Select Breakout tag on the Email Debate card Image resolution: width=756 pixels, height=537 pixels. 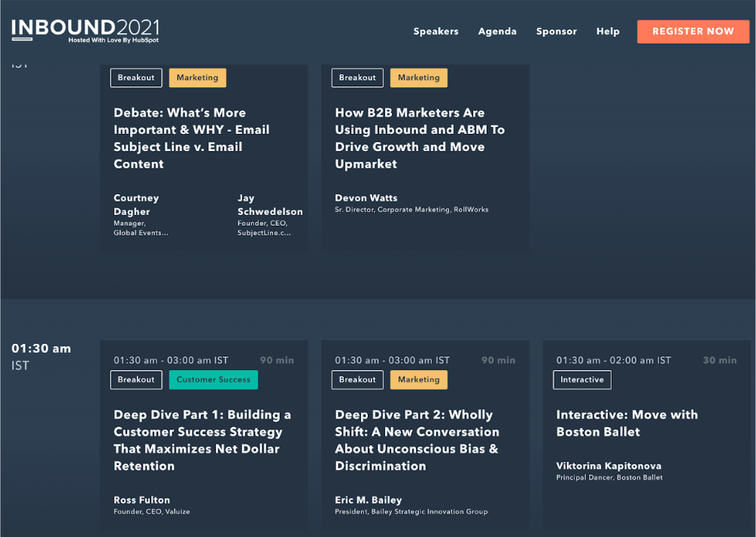point(136,77)
